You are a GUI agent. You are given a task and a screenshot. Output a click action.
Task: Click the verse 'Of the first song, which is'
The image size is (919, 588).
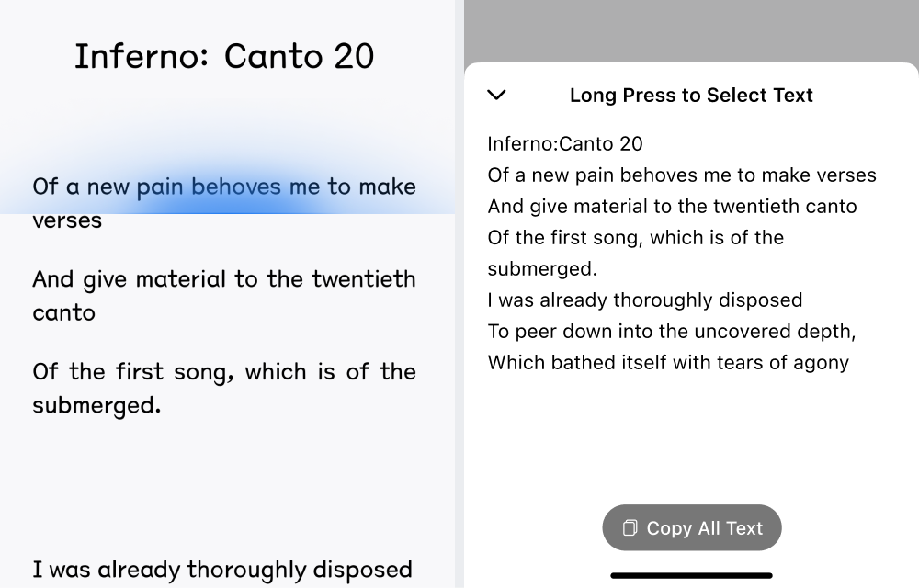point(224,372)
